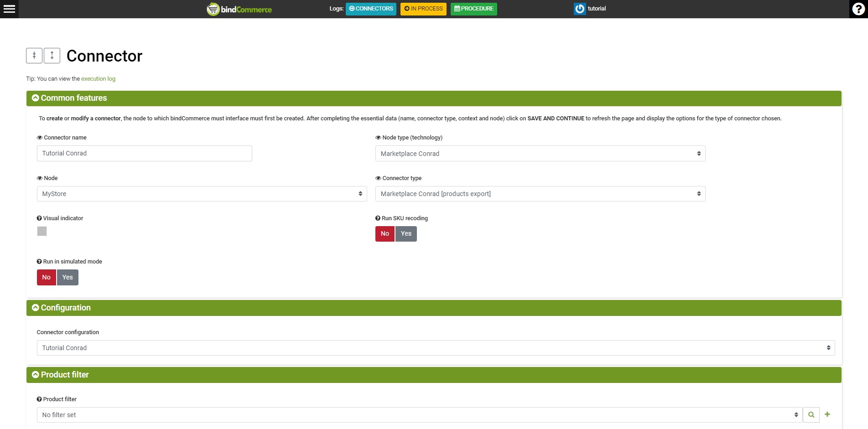
Task: Set Run in simulated mode to No
Action: click(47, 278)
